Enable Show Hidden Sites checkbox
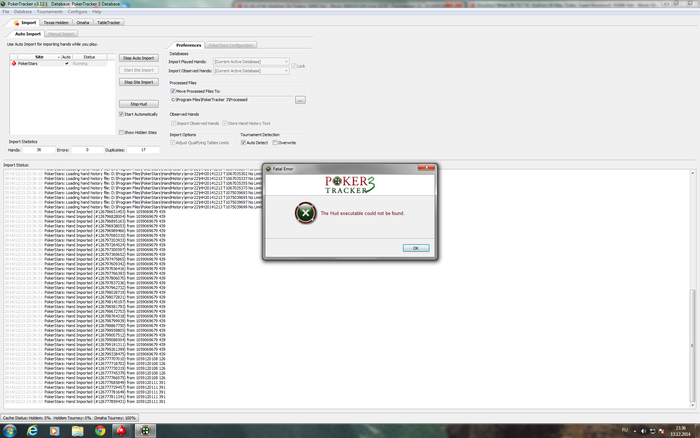The height and width of the screenshot is (438, 700). tap(121, 133)
